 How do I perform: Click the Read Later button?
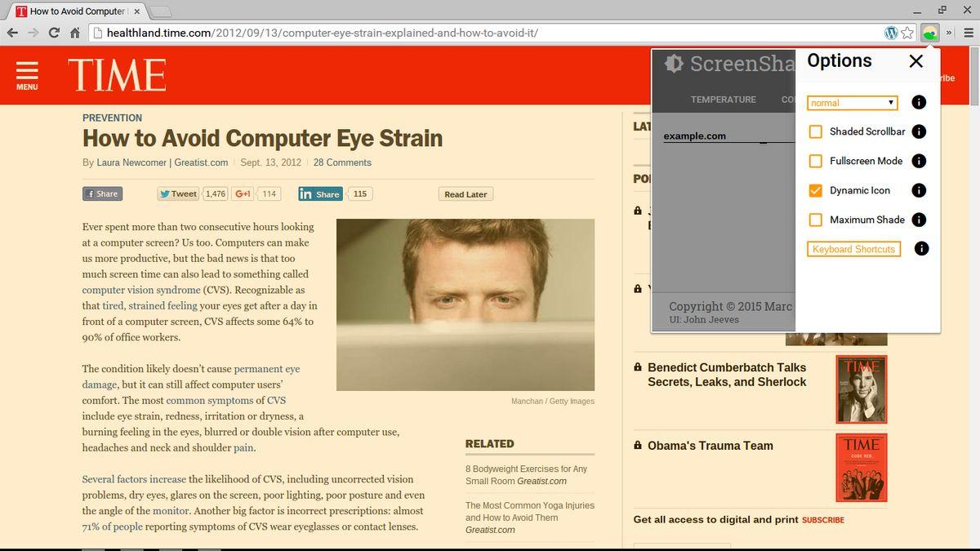465,194
